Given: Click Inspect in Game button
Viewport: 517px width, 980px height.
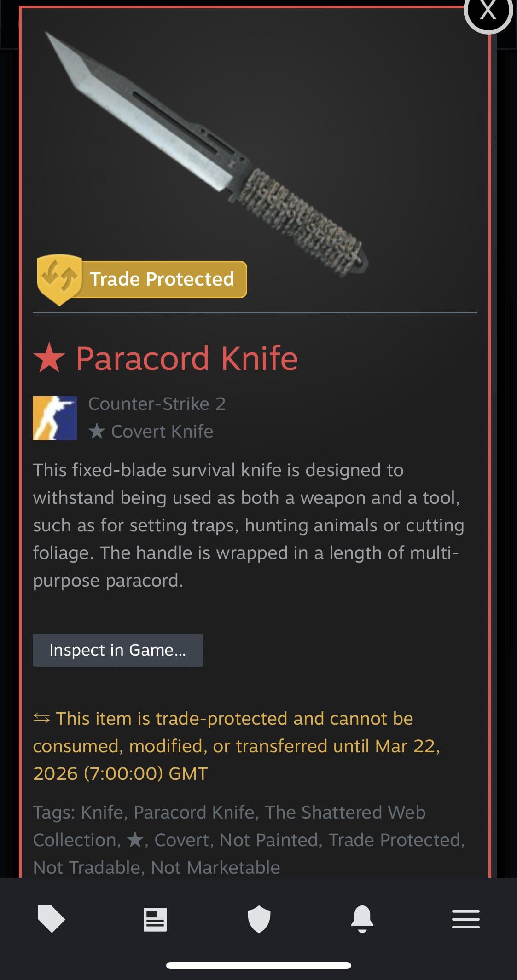Looking at the screenshot, I should 118,650.
